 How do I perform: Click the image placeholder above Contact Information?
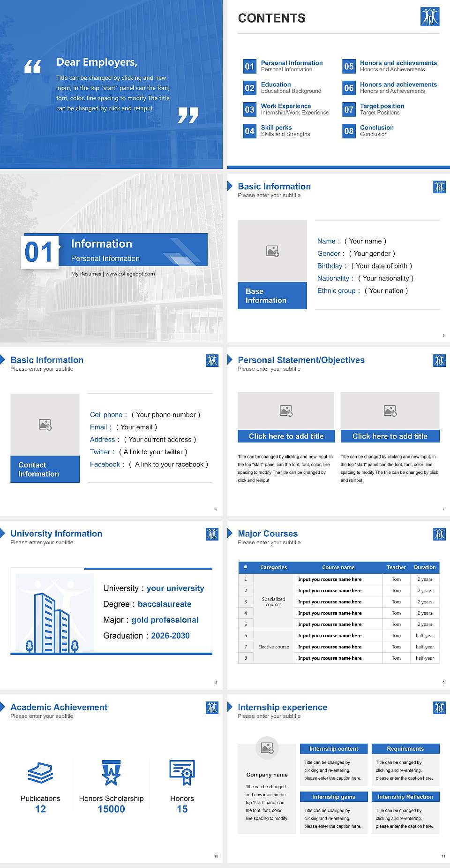click(x=45, y=425)
